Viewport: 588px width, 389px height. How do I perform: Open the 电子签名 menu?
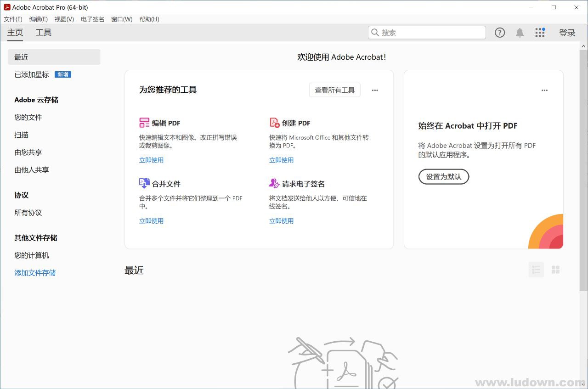(92, 19)
